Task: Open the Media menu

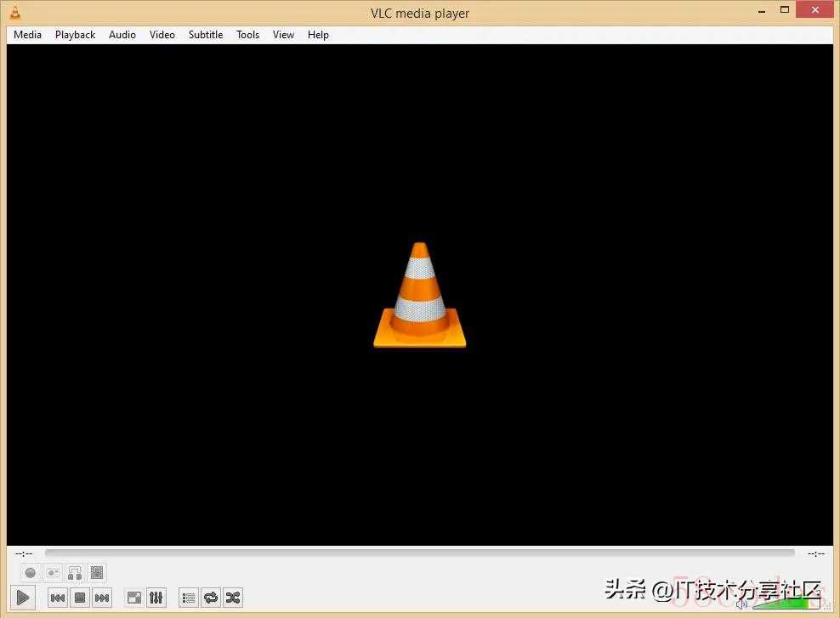Action: click(x=27, y=35)
